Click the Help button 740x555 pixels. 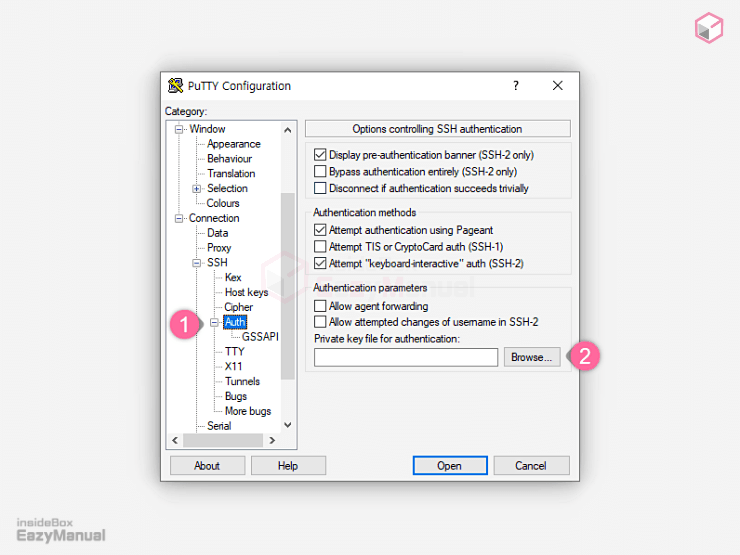288,466
